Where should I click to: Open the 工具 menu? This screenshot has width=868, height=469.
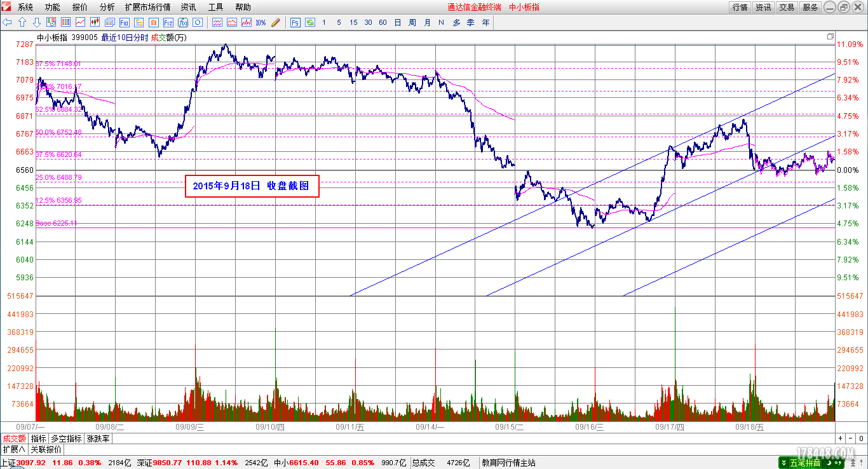coord(215,7)
